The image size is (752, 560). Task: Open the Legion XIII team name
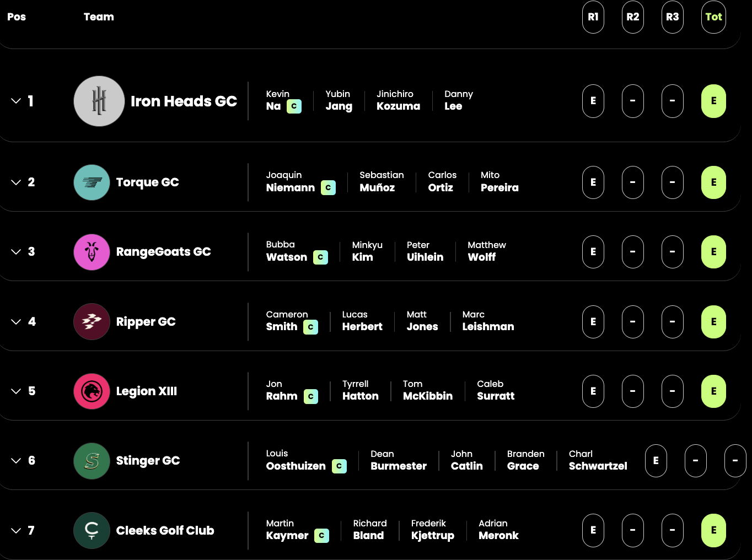[x=146, y=391]
